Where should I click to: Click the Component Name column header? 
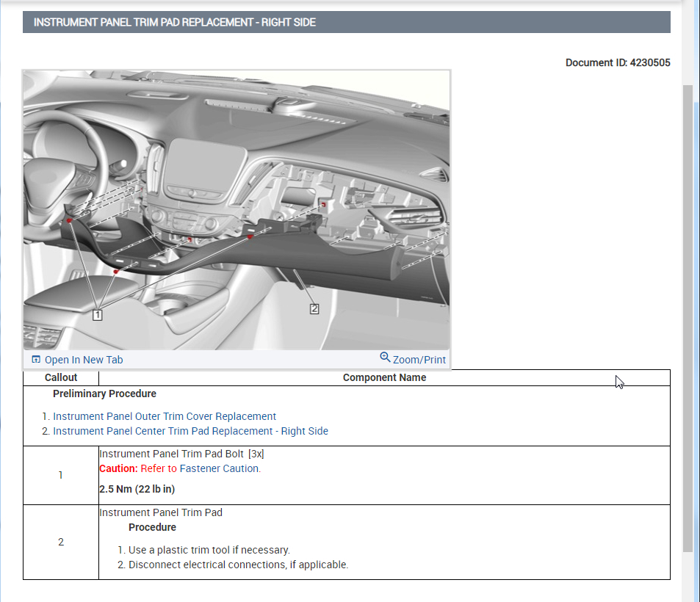point(384,377)
